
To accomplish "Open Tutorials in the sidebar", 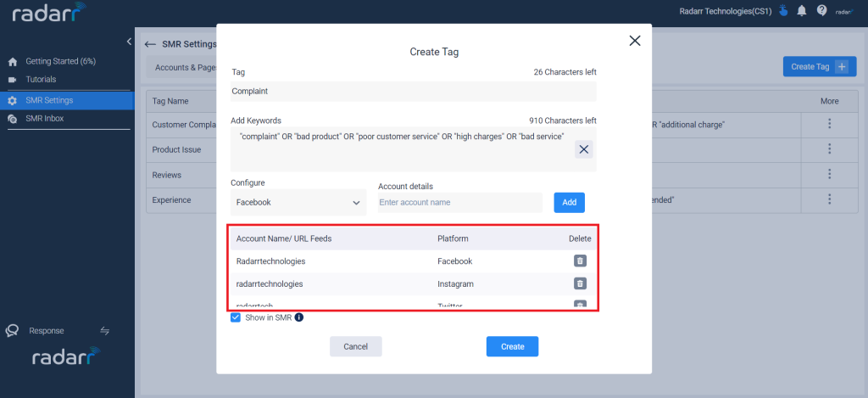I will pyautogui.click(x=41, y=79).
